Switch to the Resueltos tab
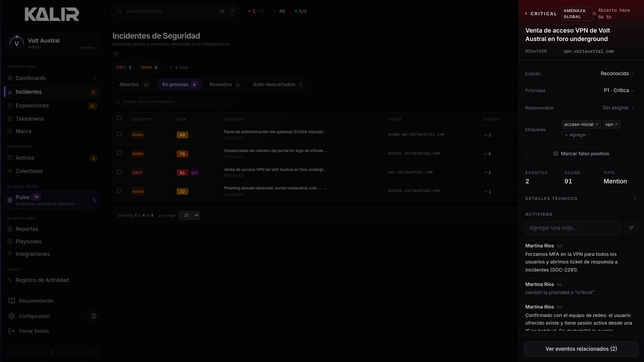The width and height of the screenshot is (644, 362). 224,85
